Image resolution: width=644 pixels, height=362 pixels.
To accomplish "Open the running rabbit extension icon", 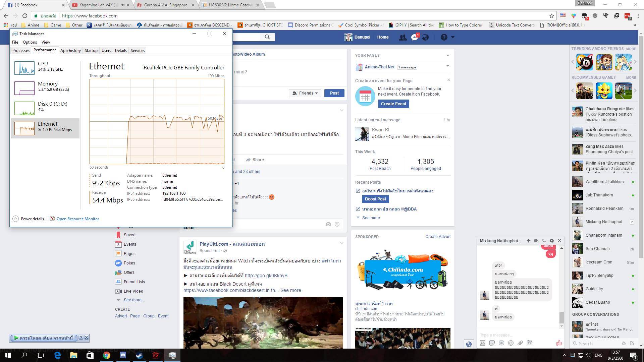I will [x=606, y=16].
